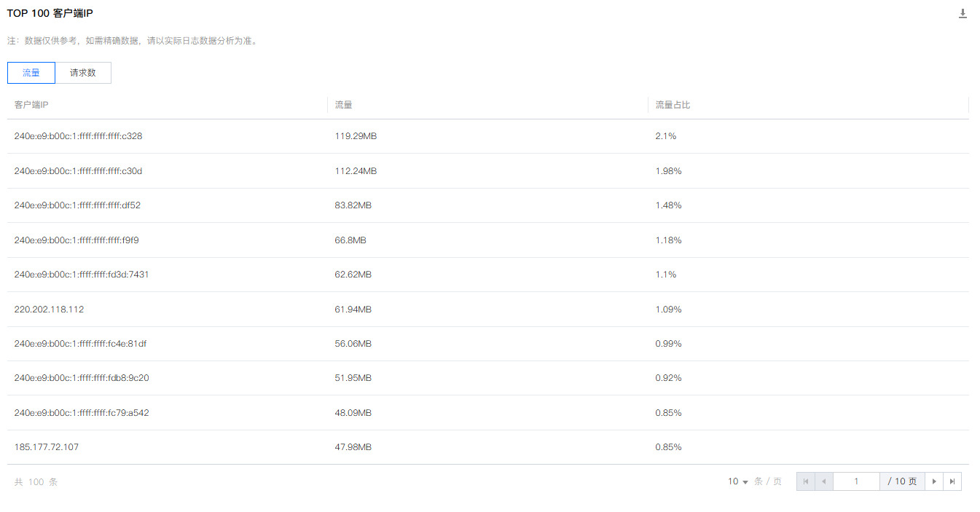The height and width of the screenshot is (512, 980).
Task: Click the 流量 column header
Action: pyautogui.click(x=344, y=105)
